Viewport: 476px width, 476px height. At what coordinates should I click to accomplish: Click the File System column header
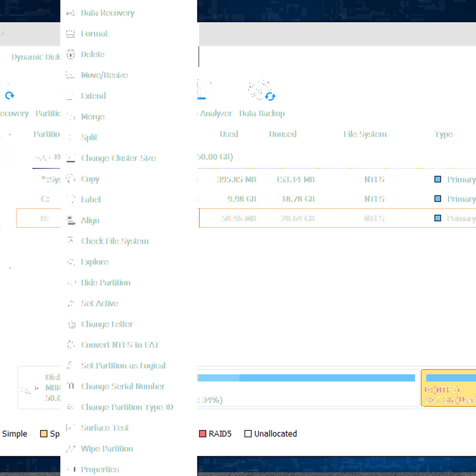(365, 134)
